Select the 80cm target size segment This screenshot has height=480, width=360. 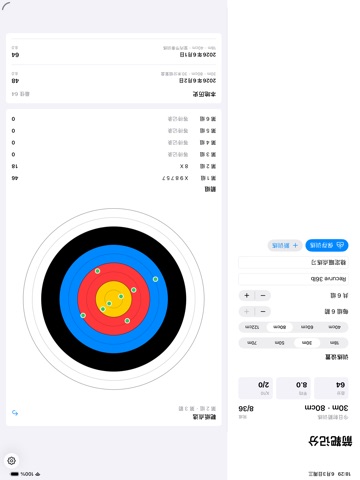(x=279, y=327)
